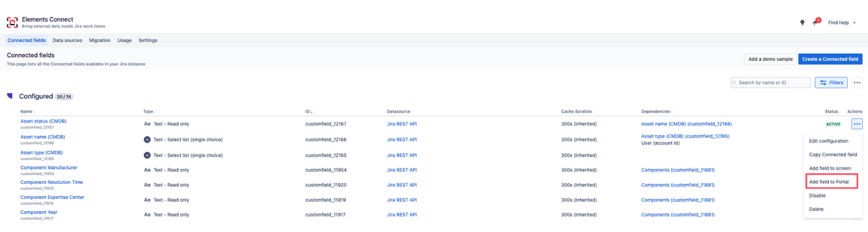Open the notifications megaphone icon
The image size is (868, 232).
[816, 23]
